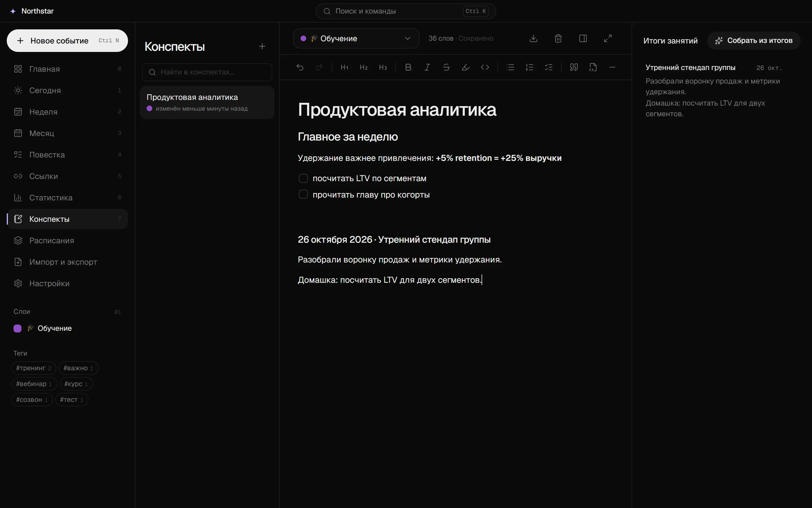The width and height of the screenshot is (812, 508).
Task: Click '26 октября 2026 · Утренний стендап группы' heading
Action: [x=394, y=240]
